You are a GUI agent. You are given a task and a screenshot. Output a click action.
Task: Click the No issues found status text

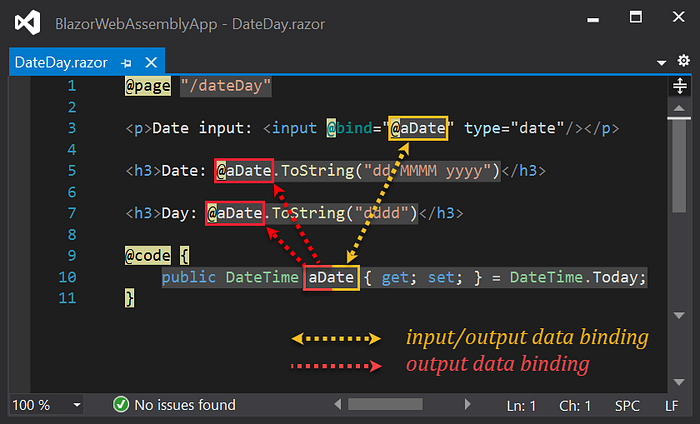pos(185,405)
